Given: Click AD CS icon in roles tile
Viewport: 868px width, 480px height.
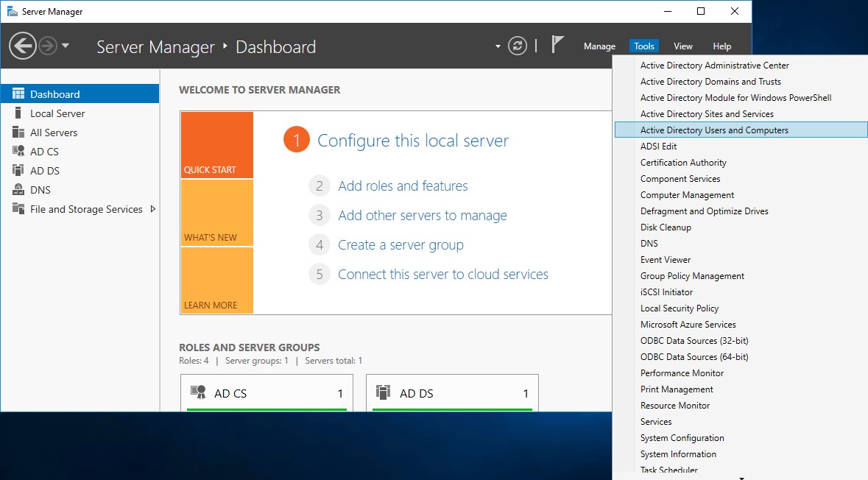Looking at the screenshot, I should [198, 392].
